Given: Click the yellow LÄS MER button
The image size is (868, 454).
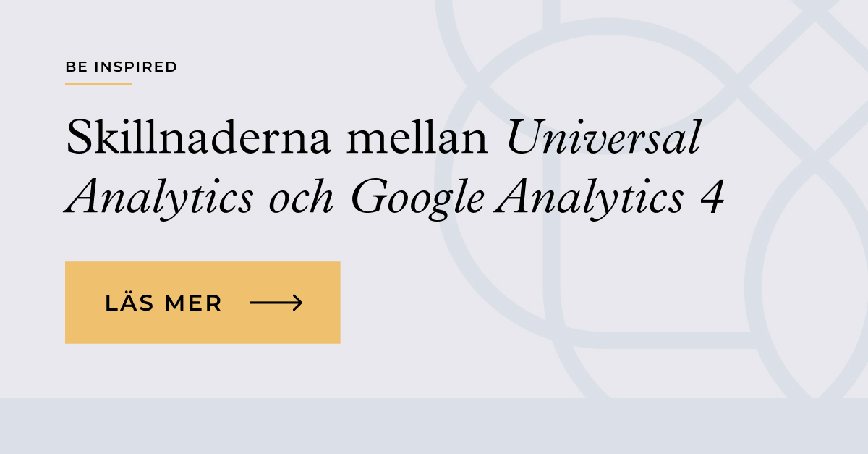Looking at the screenshot, I should click(x=203, y=303).
